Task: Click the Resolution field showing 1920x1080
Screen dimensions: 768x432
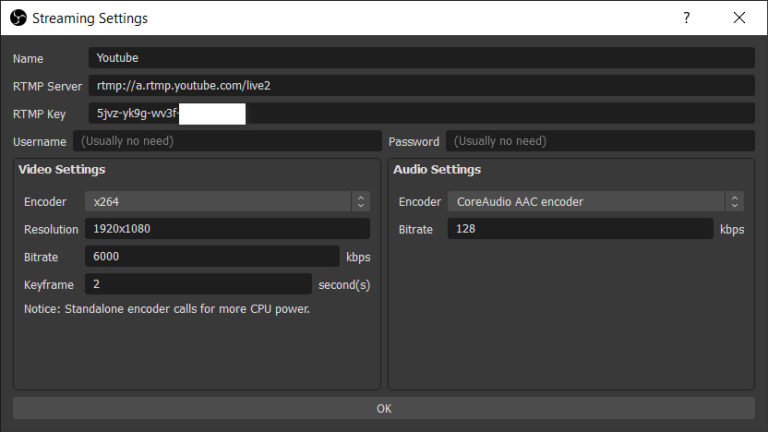Action: tap(226, 229)
